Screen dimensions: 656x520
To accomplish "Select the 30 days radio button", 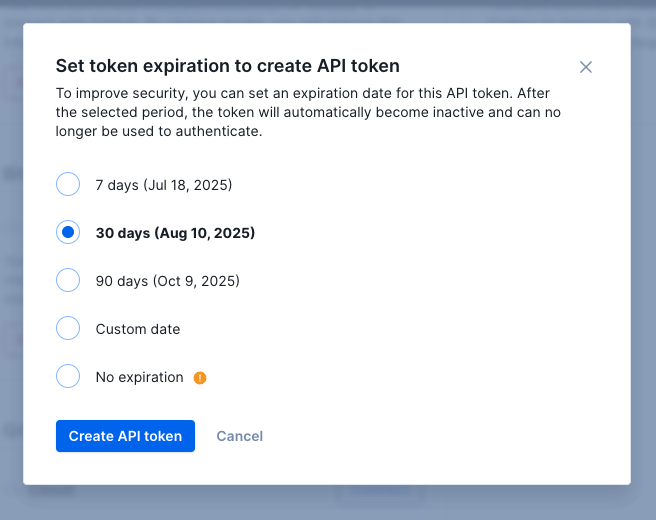I will [x=68, y=232].
